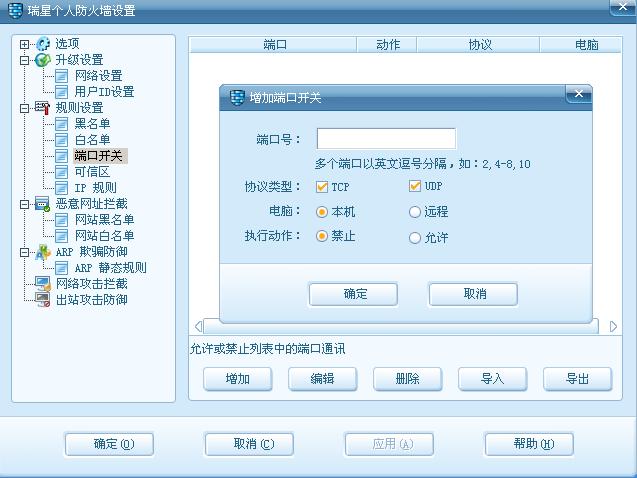Open 网站白名单 in the tree
Image resolution: width=637 pixels, height=478 pixels.
(104, 236)
